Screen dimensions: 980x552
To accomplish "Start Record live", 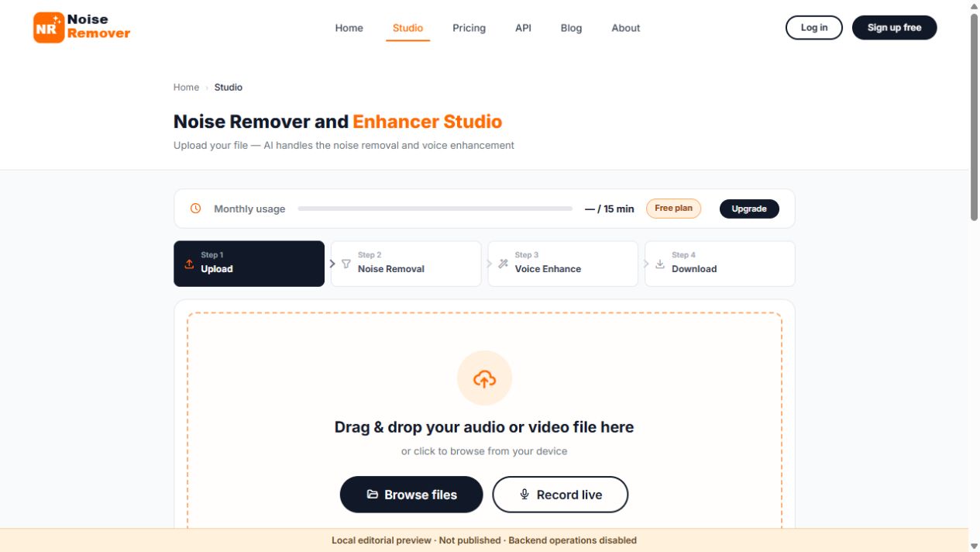I will coord(560,495).
